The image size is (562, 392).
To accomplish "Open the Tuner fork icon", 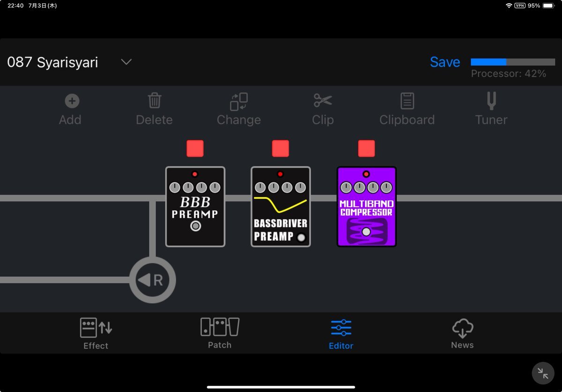I will click(x=491, y=101).
